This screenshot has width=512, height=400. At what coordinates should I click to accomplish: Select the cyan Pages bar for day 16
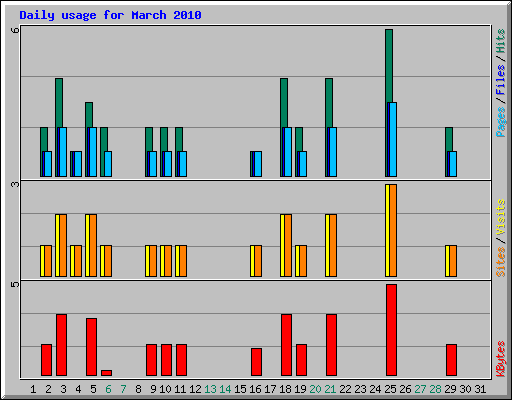pos(258,164)
